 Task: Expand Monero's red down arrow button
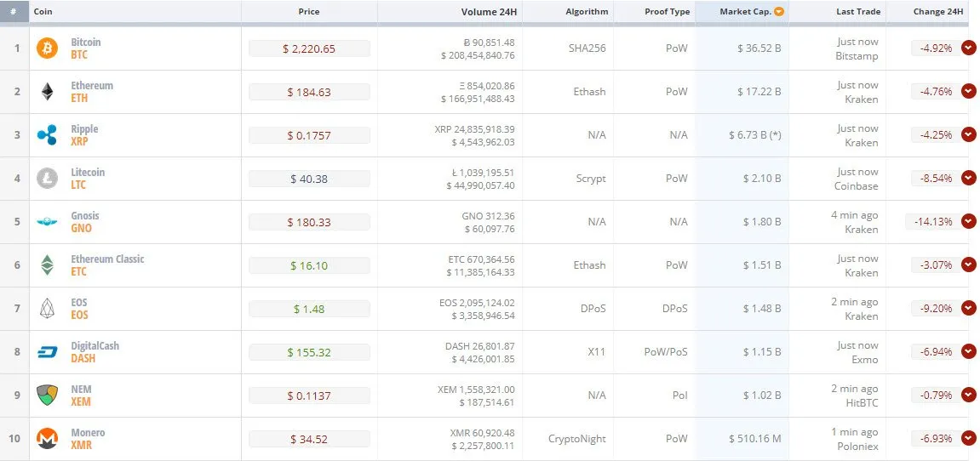[969, 439]
